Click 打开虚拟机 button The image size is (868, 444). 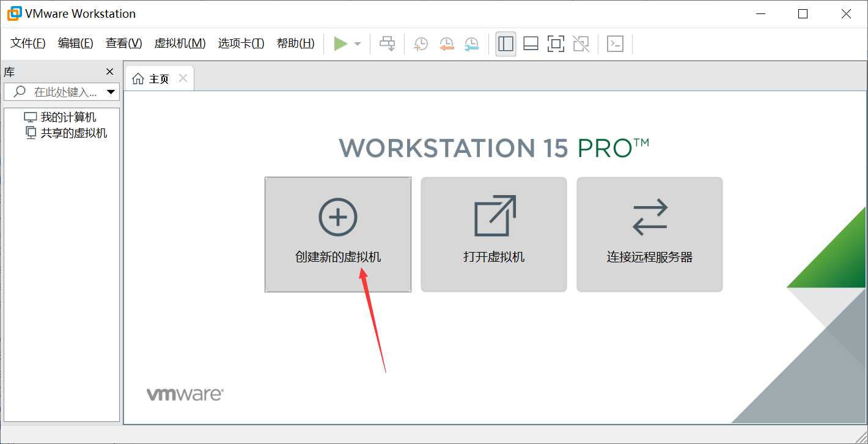pyautogui.click(x=494, y=235)
